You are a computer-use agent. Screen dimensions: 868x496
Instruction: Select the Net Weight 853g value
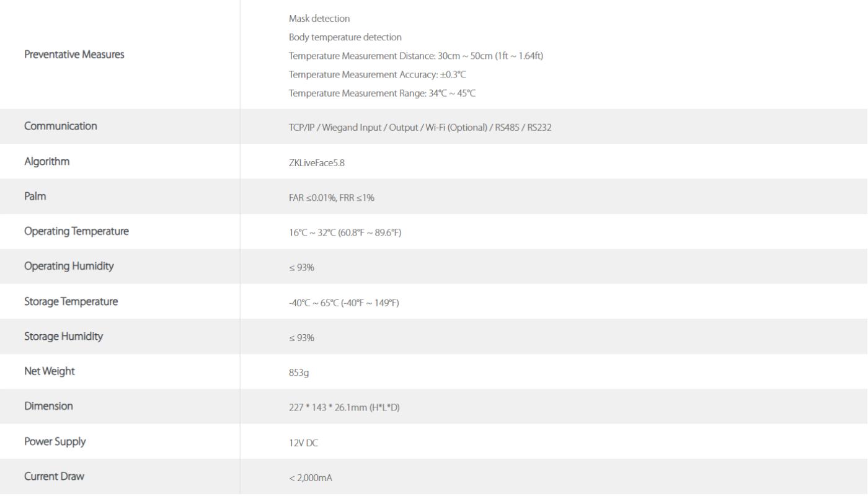click(x=298, y=373)
